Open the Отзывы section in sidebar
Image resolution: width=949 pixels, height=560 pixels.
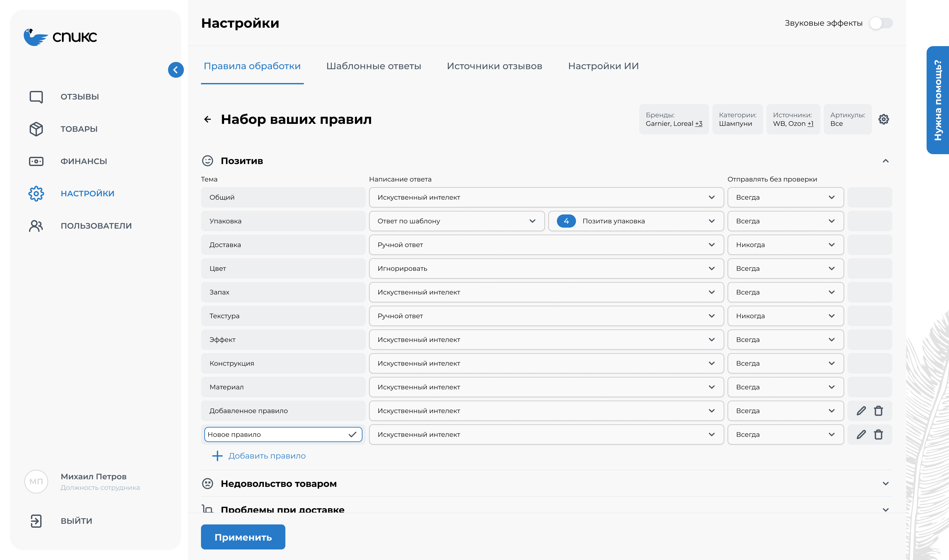[79, 97]
